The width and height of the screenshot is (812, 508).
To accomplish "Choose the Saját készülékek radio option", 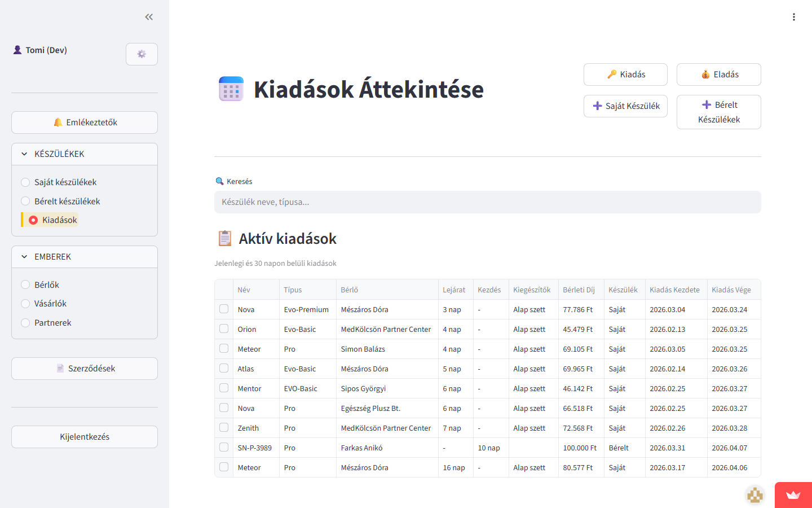I will click(25, 182).
